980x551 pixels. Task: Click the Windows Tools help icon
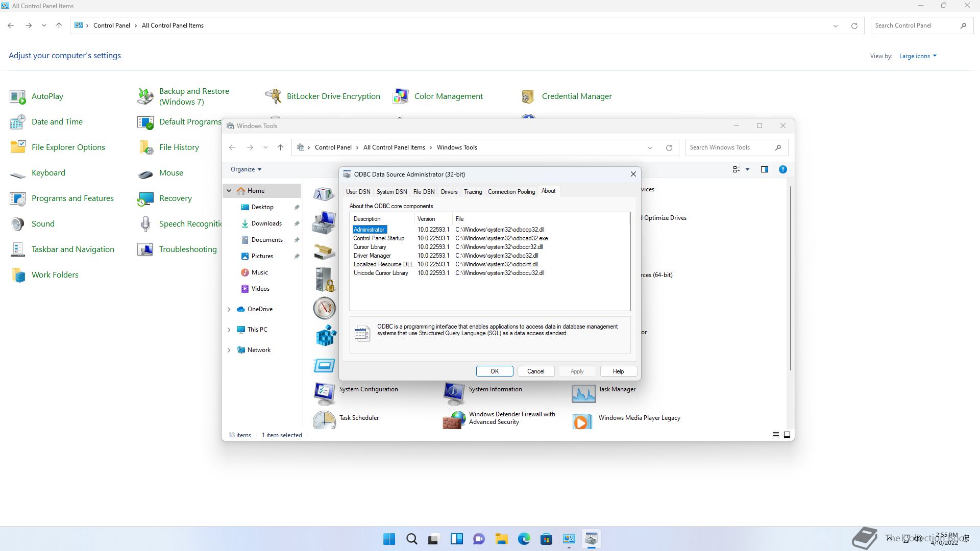[782, 169]
